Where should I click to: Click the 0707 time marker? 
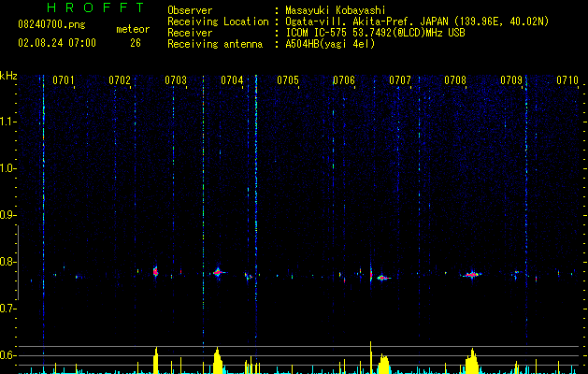pyautogui.click(x=400, y=80)
